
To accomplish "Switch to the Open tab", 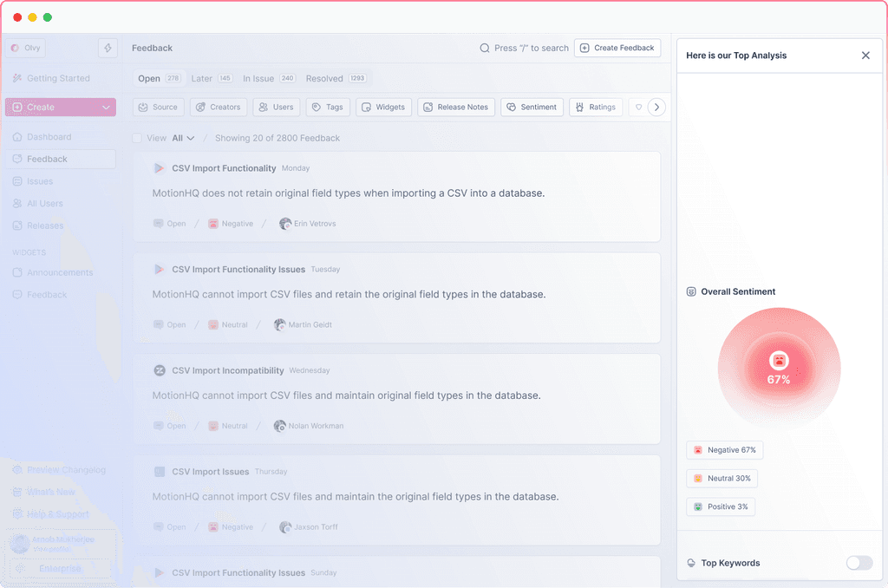I will point(159,78).
